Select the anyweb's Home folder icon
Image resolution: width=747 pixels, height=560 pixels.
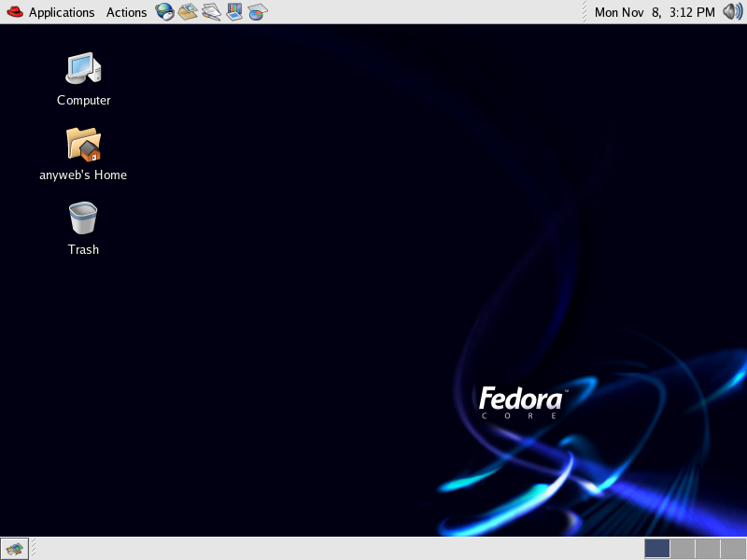(83, 145)
